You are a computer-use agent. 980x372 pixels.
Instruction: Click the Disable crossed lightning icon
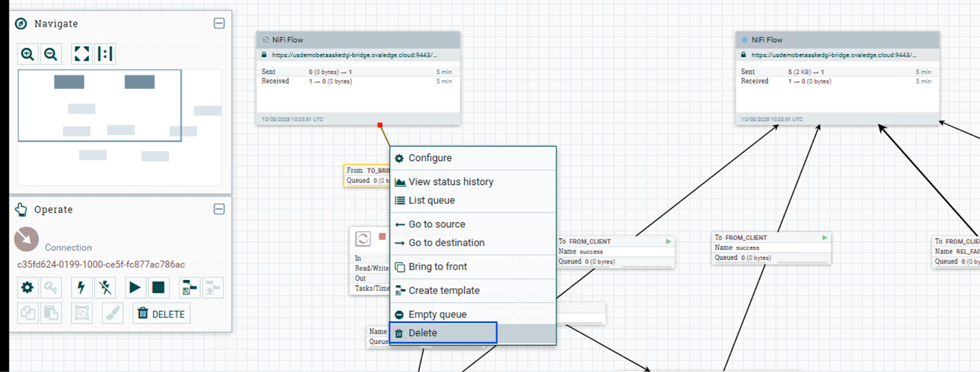tap(105, 287)
